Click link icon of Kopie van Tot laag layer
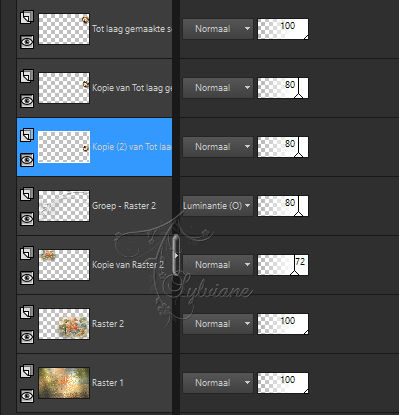This screenshot has height=415, width=399. click(27, 76)
